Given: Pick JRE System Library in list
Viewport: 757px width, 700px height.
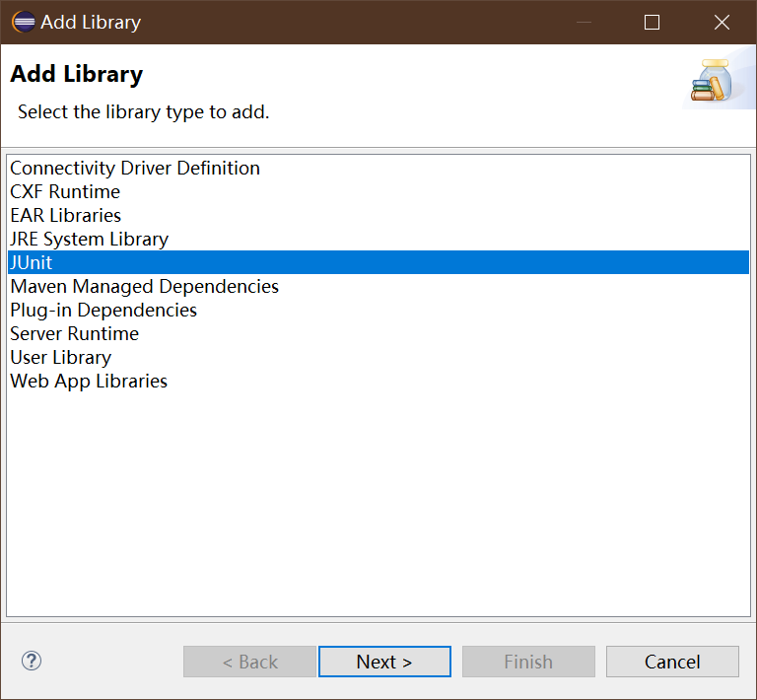Looking at the screenshot, I should [x=89, y=239].
